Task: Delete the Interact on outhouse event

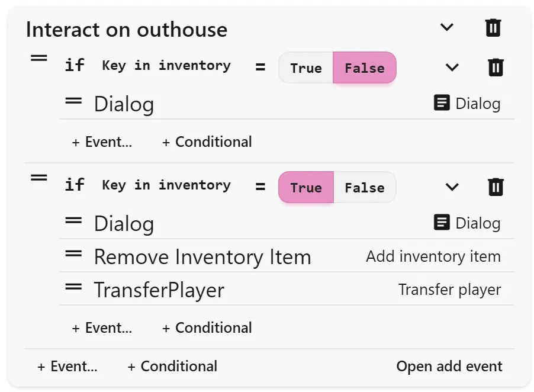Action: click(493, 28)
